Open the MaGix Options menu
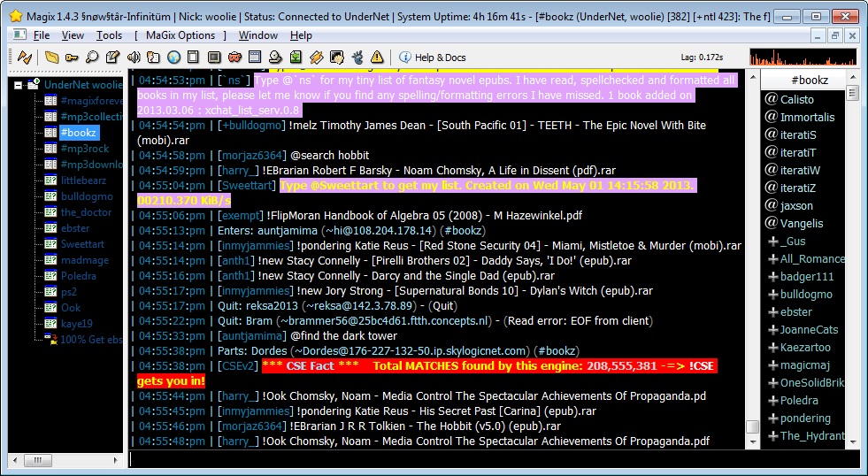The width and height of the screenshot is (868, 476). (x=181, y=35)
